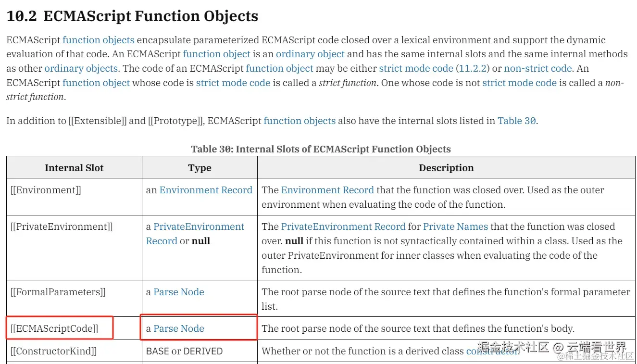Viewport: 637px width, 364px height.
Task: Click the 'ordinary object' link
Action: coord(310,54)
